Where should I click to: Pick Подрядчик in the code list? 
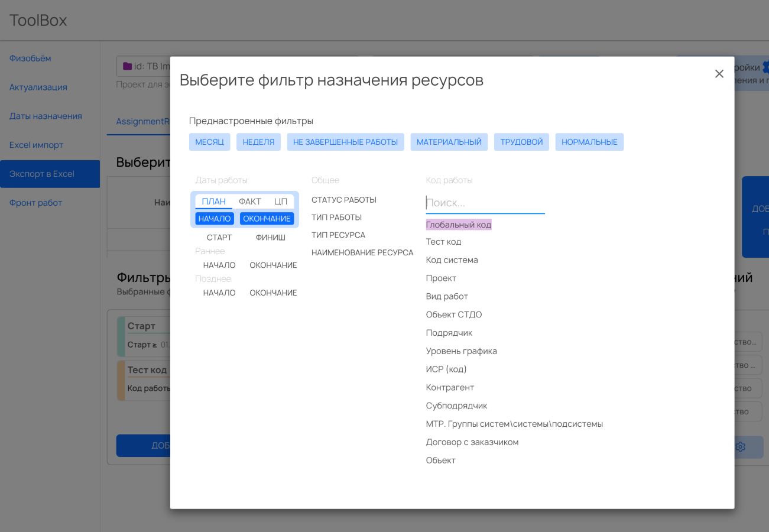449,333
